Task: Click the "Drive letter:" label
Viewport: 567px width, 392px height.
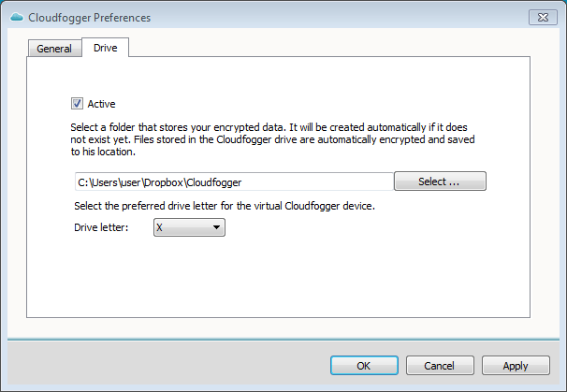Action: coord(101,227)
